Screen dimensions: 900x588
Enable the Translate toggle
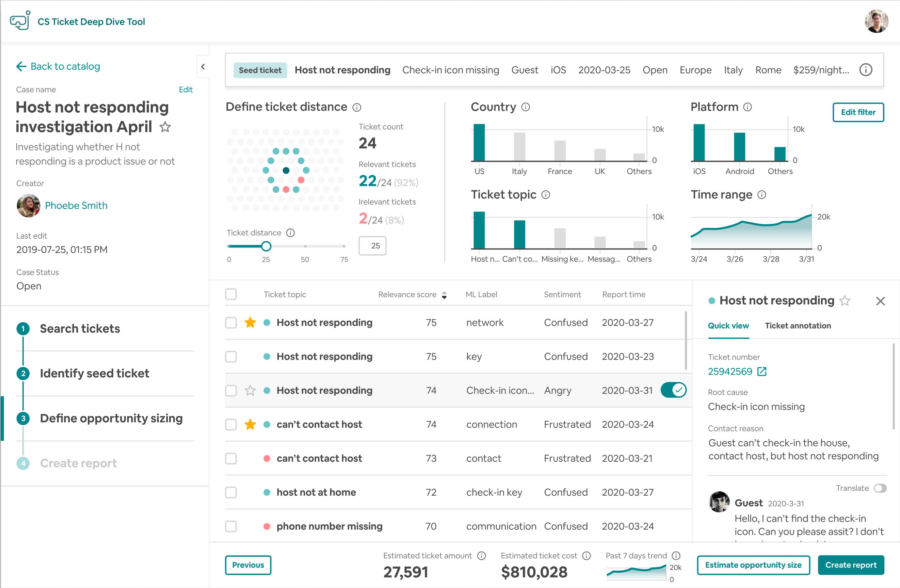point(880,488)
